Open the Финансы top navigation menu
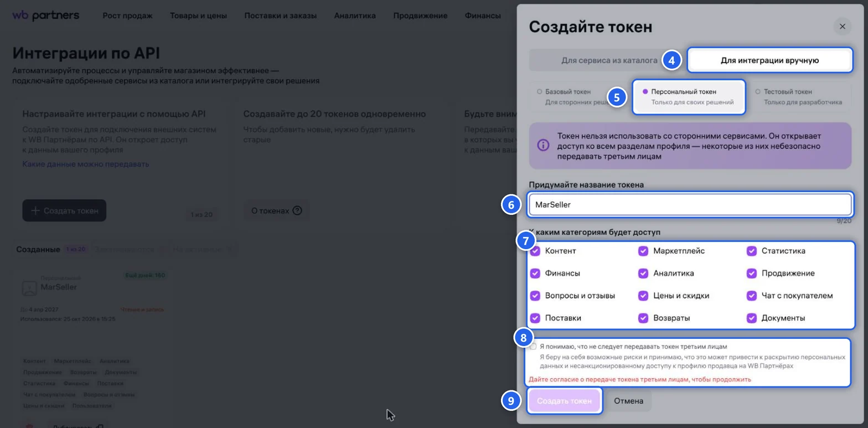Image resolution: width=868 pixels, height=428 pixels. pos(483,16)
